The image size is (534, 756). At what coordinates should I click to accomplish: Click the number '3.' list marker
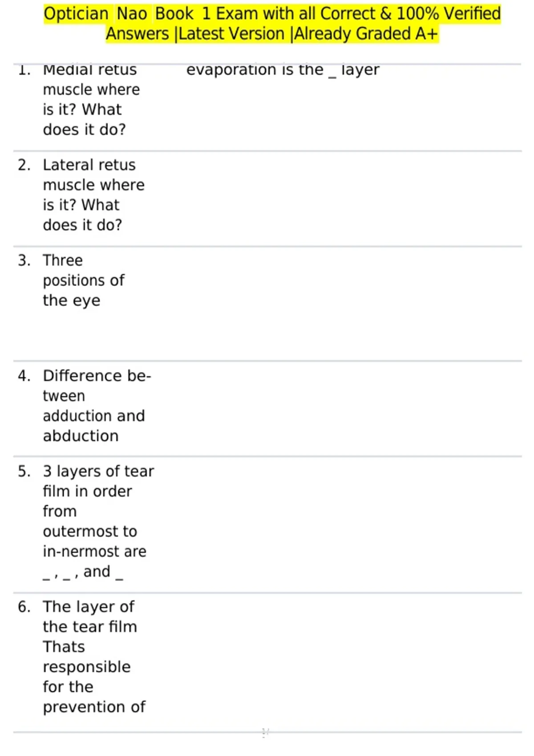click(x=24, y=260)
